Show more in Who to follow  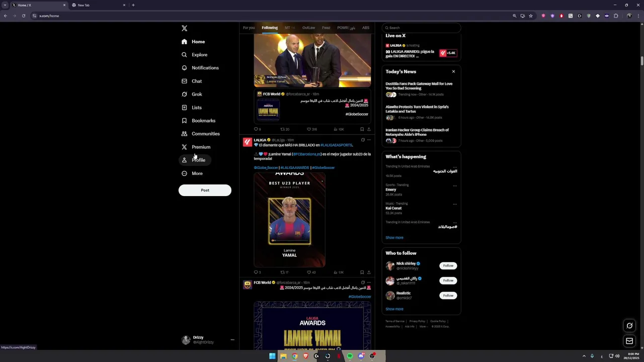(x=394, y=309)
